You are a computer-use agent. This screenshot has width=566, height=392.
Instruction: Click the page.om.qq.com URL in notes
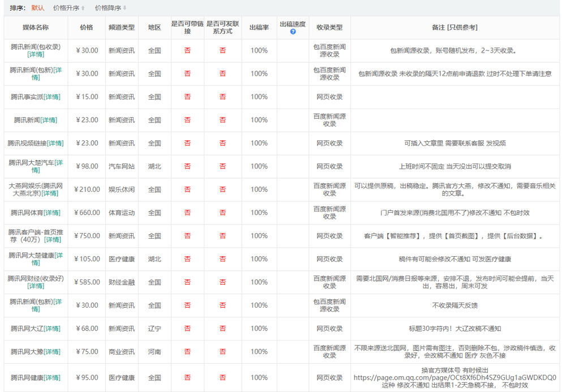tap(454, 377)
